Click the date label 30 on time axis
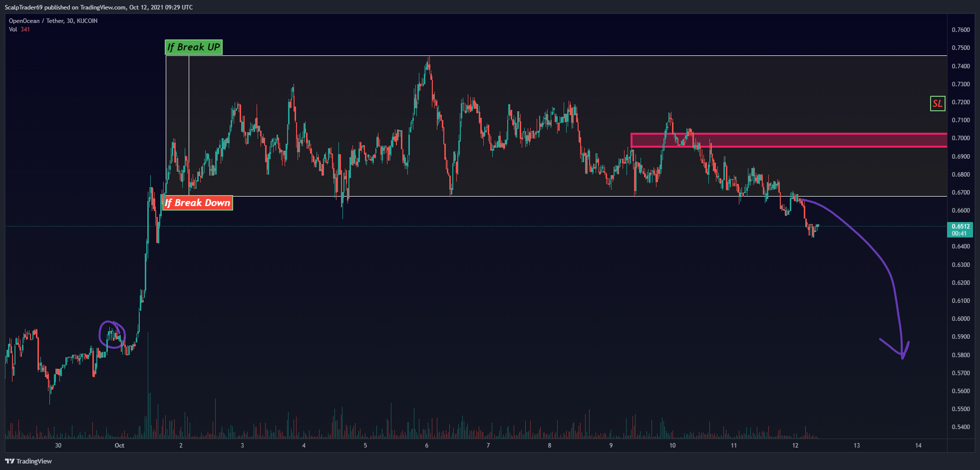The image size is (980, 470). tap(58, 446)
